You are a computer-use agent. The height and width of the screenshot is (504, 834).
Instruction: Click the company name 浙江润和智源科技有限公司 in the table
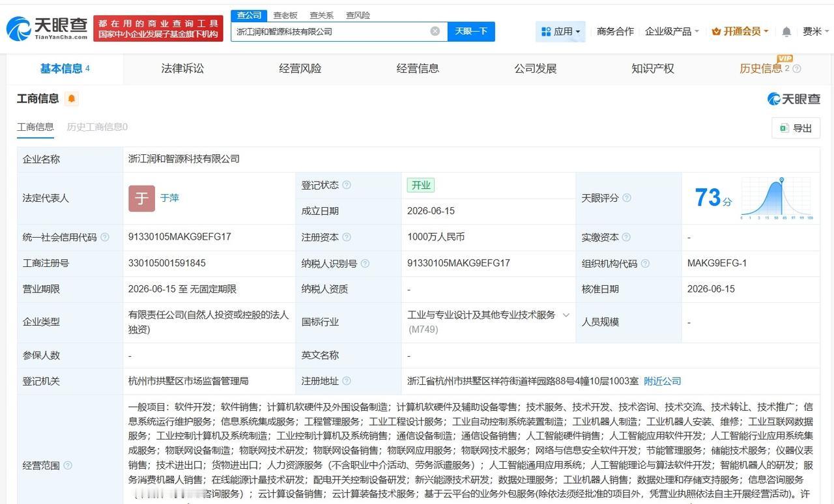point(184,159)
